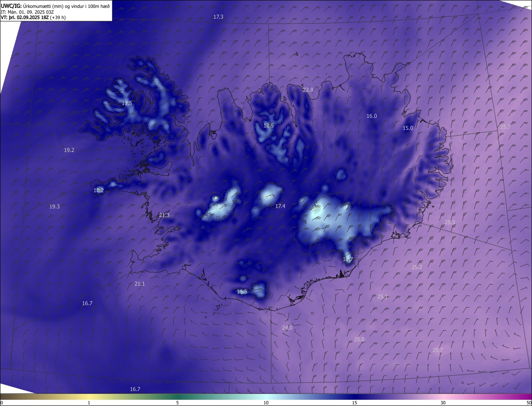
Task: Click the 24.0 value label
Action: click(x=287, y=328)
